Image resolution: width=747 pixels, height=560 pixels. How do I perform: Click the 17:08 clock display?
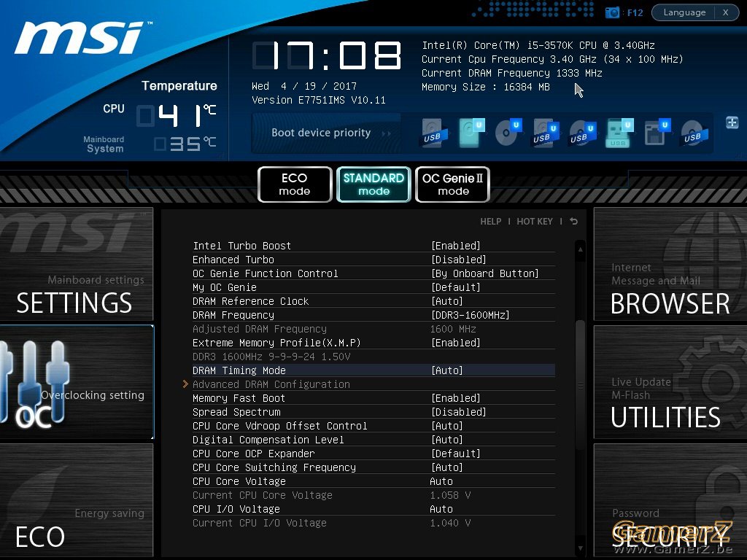[x=326, y=55]
